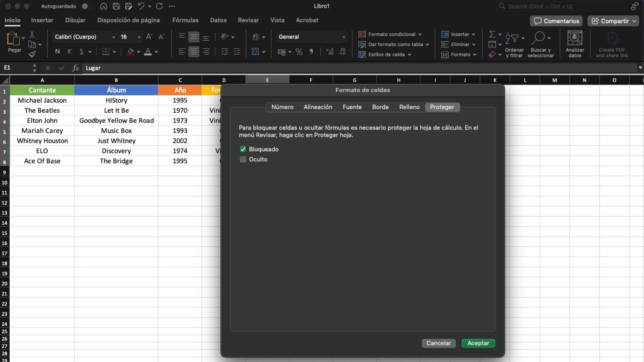Screen dimensions: 644x362
Task: Apply font color with the red A
Action: (x=148, y=51)
